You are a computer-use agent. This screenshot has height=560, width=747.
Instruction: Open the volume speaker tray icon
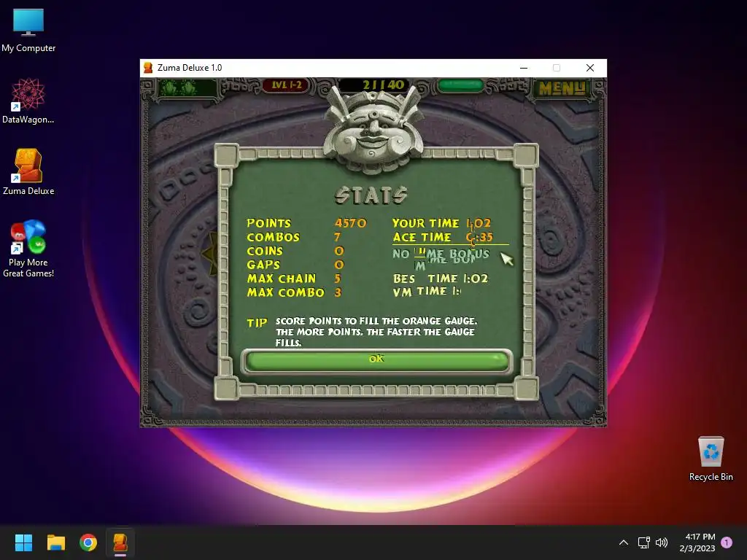[x=661, y=542]
